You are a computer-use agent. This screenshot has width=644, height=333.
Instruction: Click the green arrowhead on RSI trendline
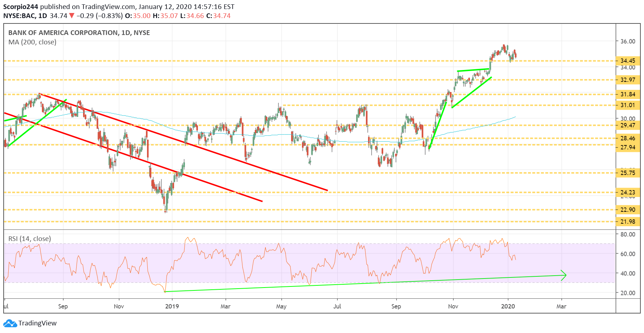(x=563, y=275)
